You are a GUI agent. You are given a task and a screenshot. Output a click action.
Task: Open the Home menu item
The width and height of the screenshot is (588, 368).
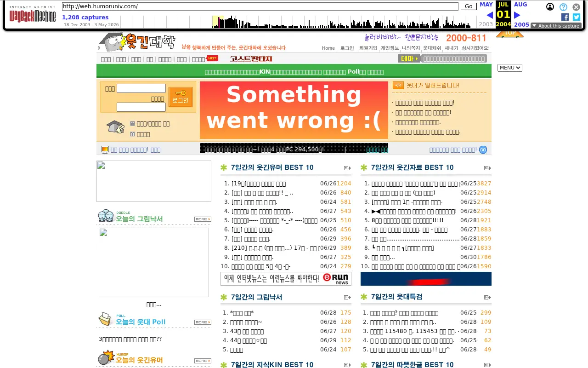[x=328, y=48]
